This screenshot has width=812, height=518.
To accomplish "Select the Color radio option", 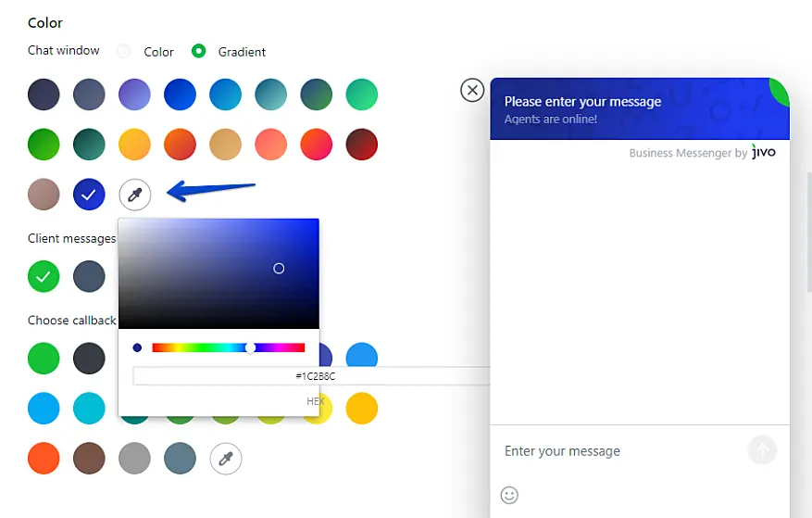I will (x=124, y=51).
